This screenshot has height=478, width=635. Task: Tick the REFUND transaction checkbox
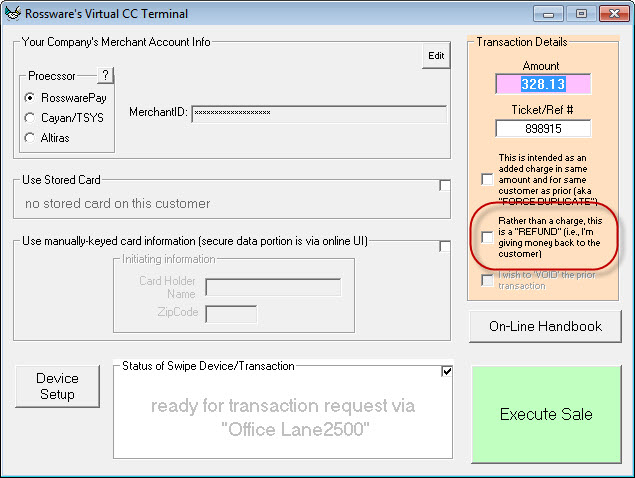487,236
